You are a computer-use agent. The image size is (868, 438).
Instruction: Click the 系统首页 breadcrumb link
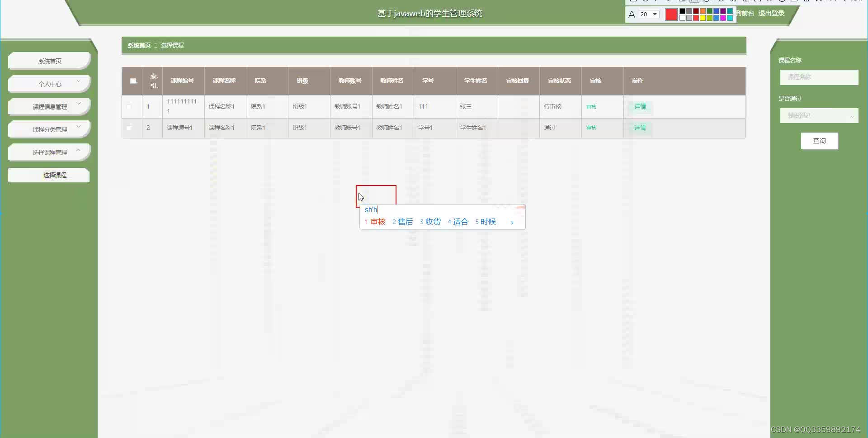click(x=139, y=45)
